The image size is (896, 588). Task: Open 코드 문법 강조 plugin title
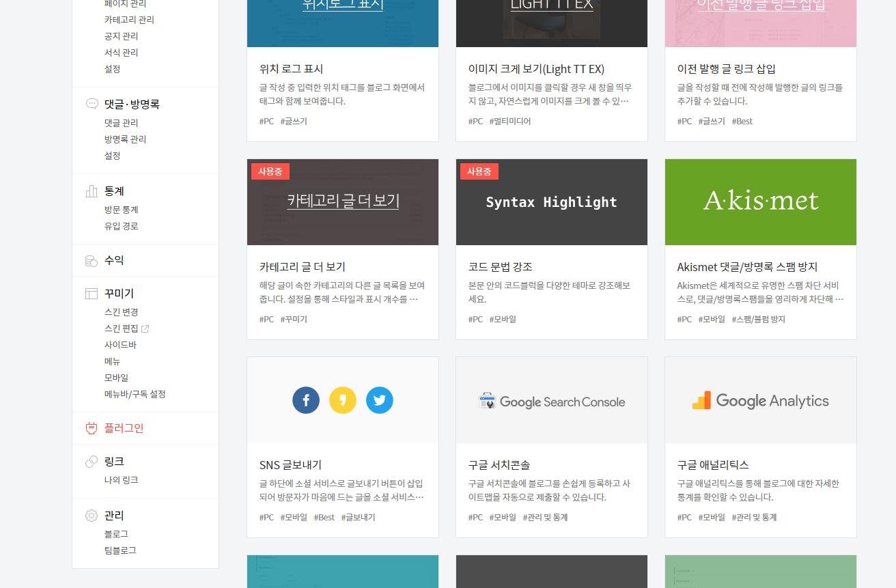pyautogui.click(x=500, y=267)
